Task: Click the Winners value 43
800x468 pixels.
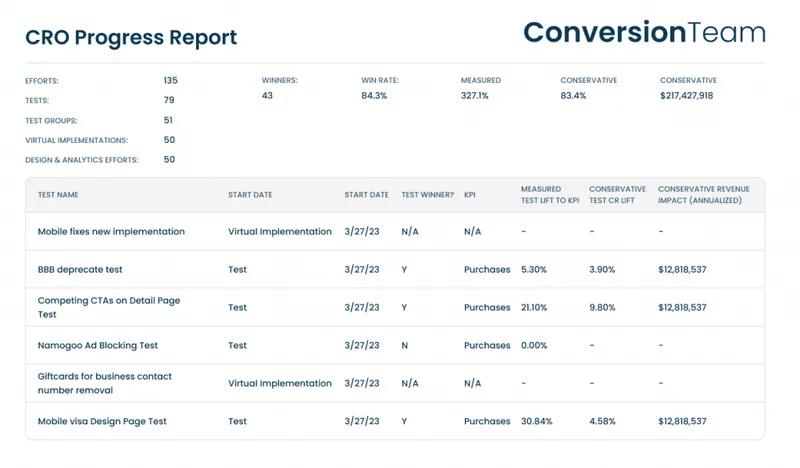Action: 267,95
